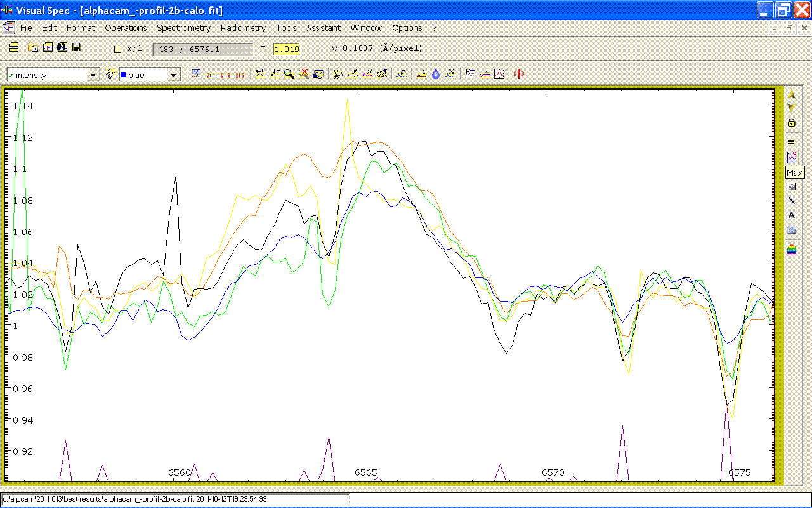The height and width of the screenshot is (508, 812).
Task: Click the red symbol at toolbar end
Action: (519, 74)
